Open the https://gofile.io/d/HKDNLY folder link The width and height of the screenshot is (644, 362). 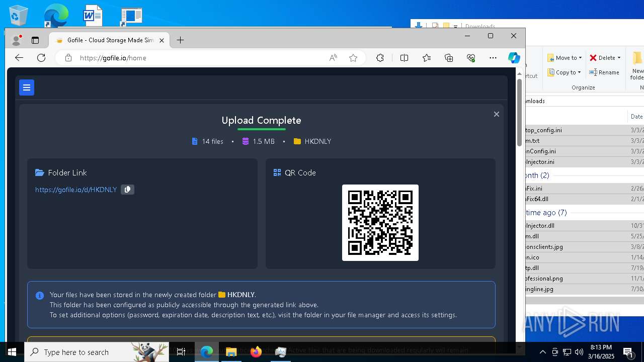(x=76, y=190)
